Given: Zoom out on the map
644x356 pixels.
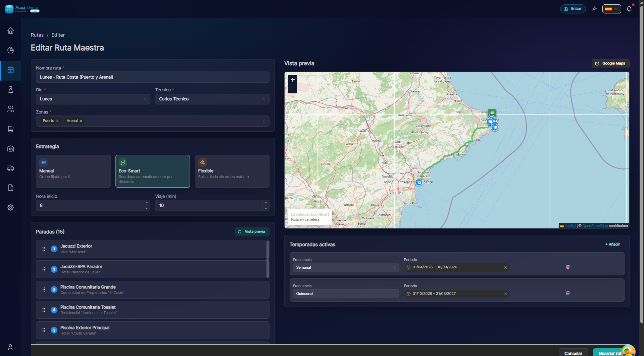Looking at the screenshot, I should [x=293, y=89].
